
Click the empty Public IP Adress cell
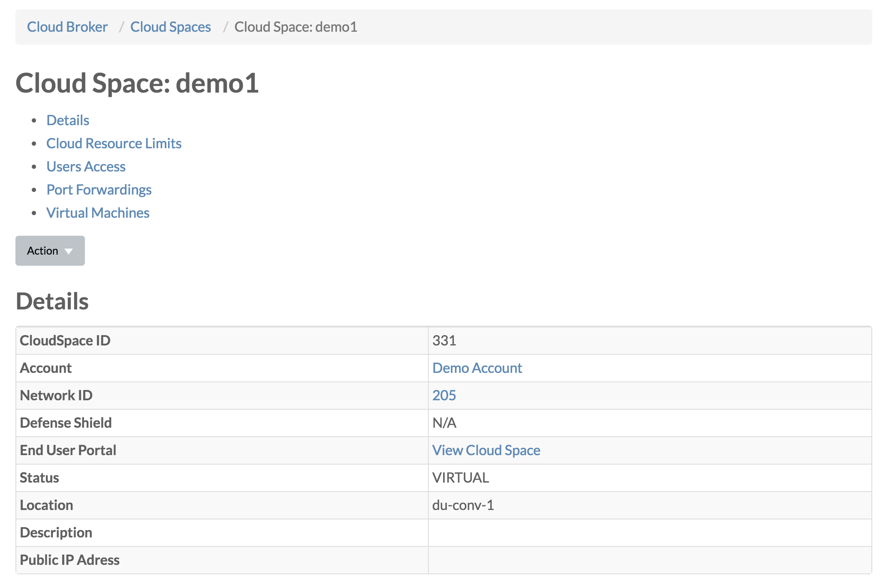[x=649, y=560]
